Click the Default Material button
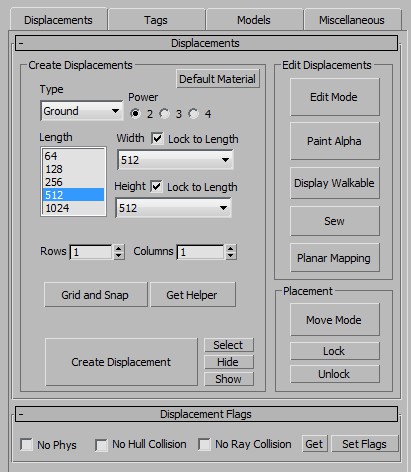Image resolution: width=411 pixels, height=472 pixels. (x=218, y=79)
